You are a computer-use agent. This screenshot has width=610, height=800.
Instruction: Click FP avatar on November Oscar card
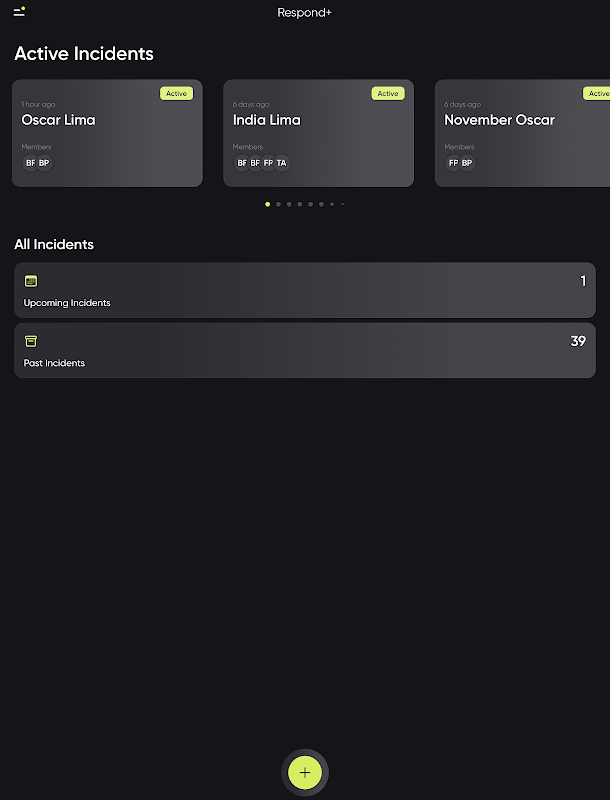[454, 163]
